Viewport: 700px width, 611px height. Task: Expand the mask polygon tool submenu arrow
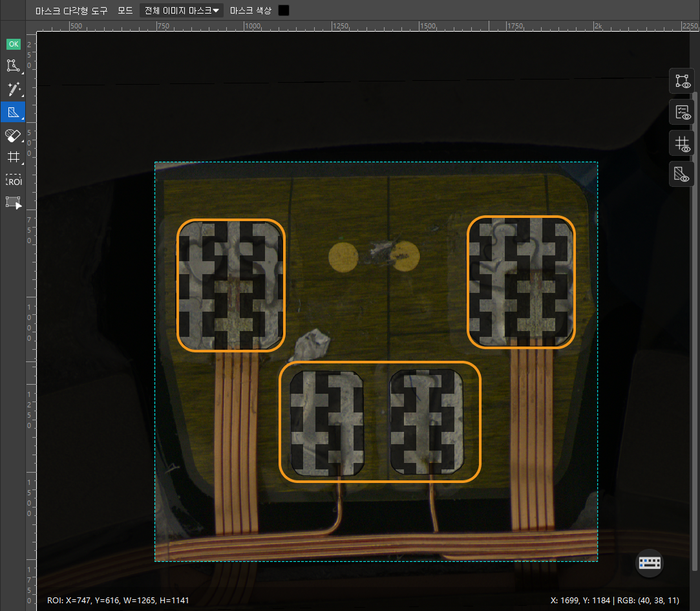pos(23,119)
